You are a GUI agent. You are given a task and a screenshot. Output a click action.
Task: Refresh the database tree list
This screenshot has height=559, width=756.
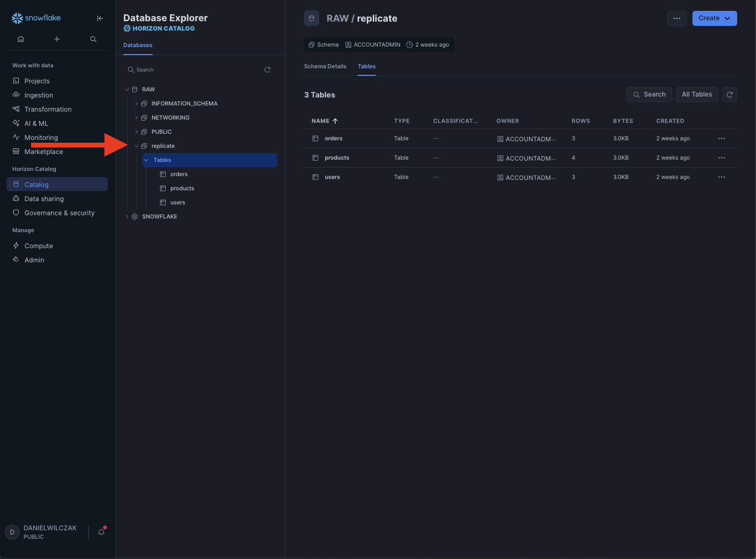(x=267, y=70)
